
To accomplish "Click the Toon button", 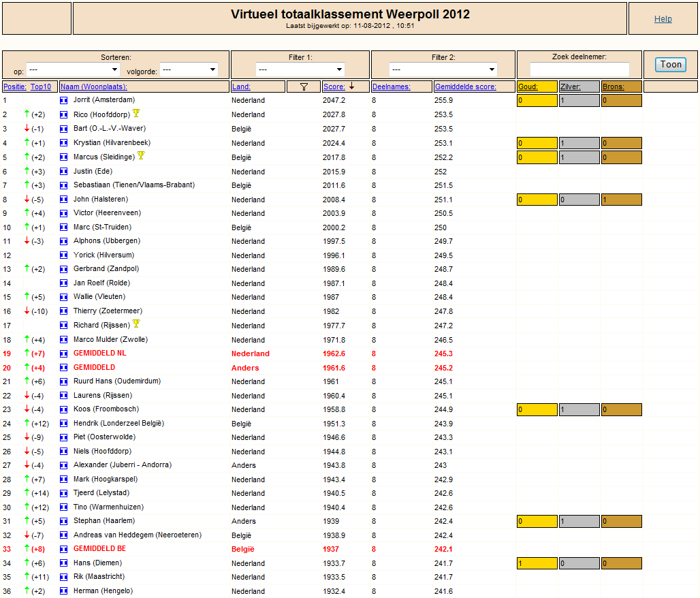I will (x=671, y=65).
